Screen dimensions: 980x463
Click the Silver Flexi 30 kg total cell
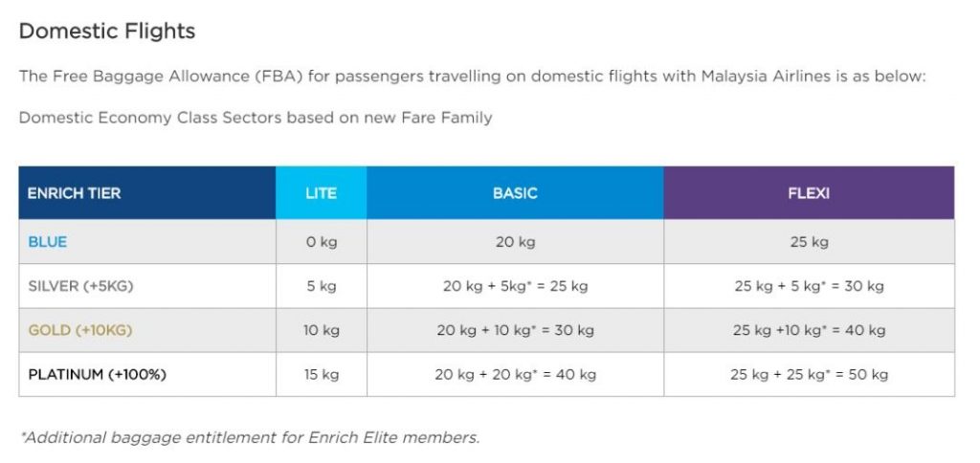tap(809, 286)
